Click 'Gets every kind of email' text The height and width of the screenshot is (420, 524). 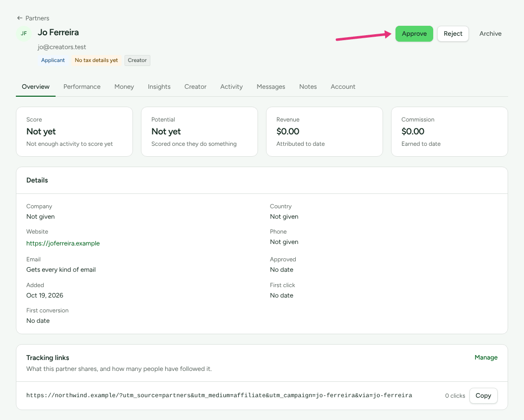tap(61, 270)
